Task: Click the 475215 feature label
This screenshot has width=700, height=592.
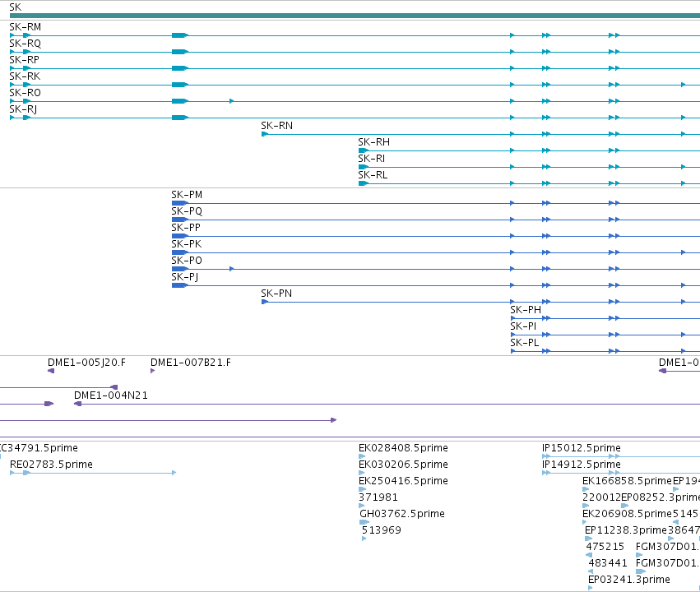Action: click(605, 547)
